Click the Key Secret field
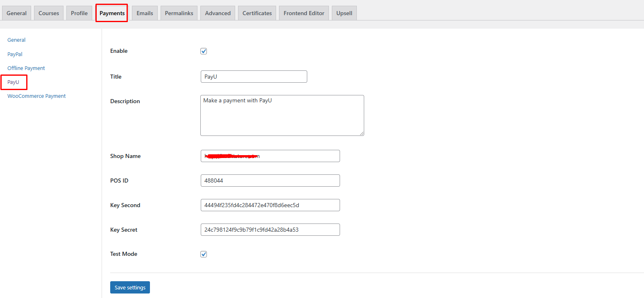 [270, 230]
